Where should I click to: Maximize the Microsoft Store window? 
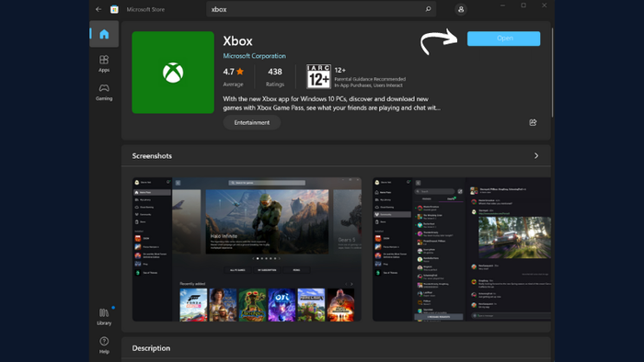pos(523,6)
